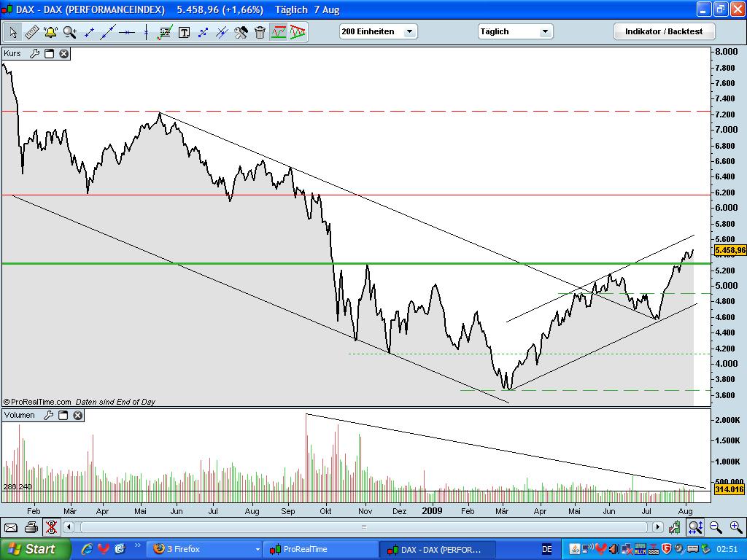This screenshot has height=560, width=747.
Task: Open the alarm bell alert tool
Action: [x=50, y=32]
